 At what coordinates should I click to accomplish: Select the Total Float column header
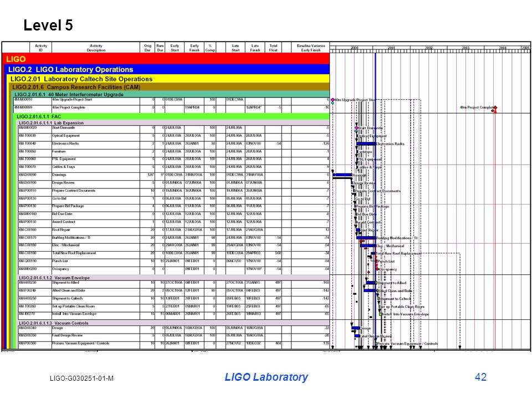[x=273, y=48]
